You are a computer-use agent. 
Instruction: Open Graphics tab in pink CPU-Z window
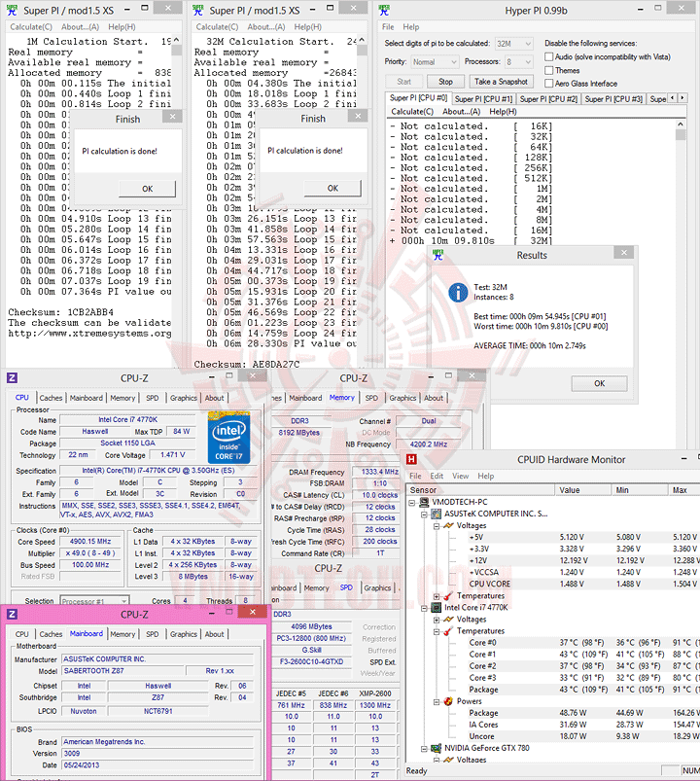[183, 634]
